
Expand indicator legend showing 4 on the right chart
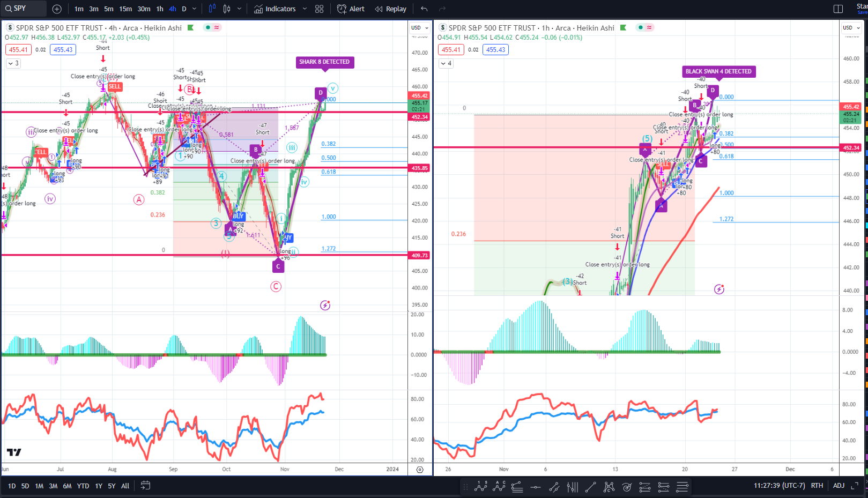click(x=446, y=63)
